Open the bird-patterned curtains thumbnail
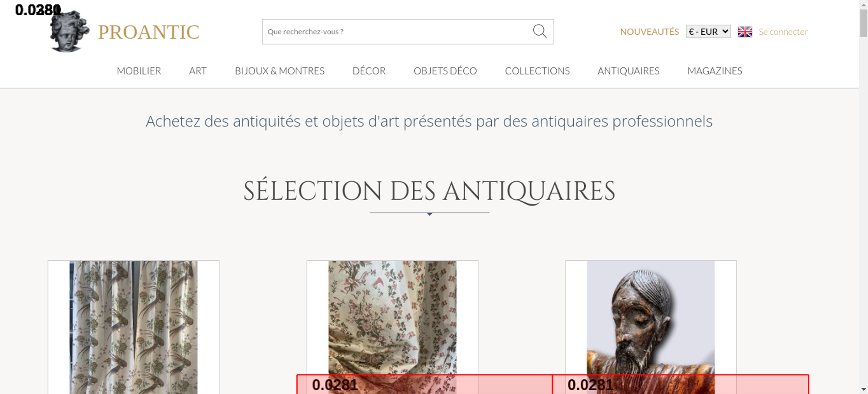Image resolution: width=868 pixels, height=394 pixels. coord(133,327)
